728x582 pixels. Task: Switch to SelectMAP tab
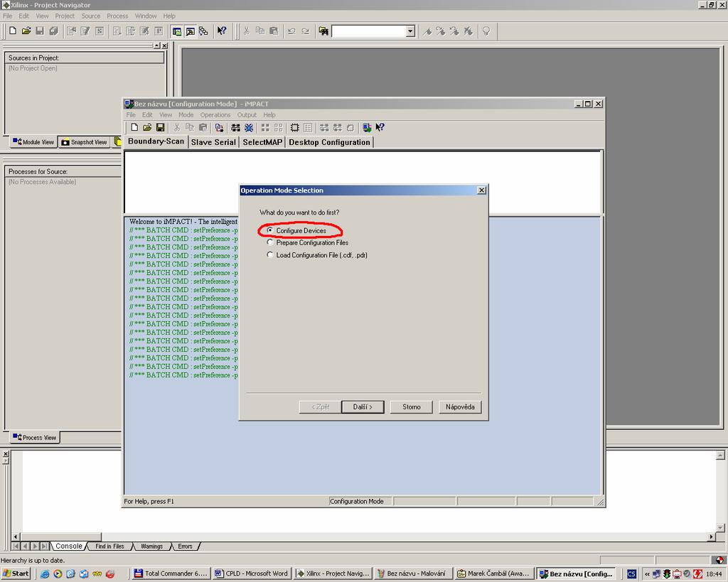click(262, 142)
